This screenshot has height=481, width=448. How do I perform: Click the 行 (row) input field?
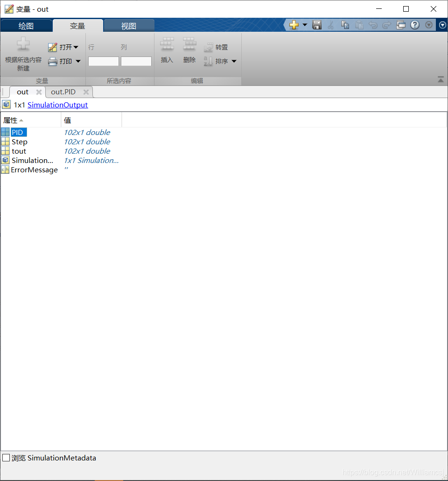(103, 61)
